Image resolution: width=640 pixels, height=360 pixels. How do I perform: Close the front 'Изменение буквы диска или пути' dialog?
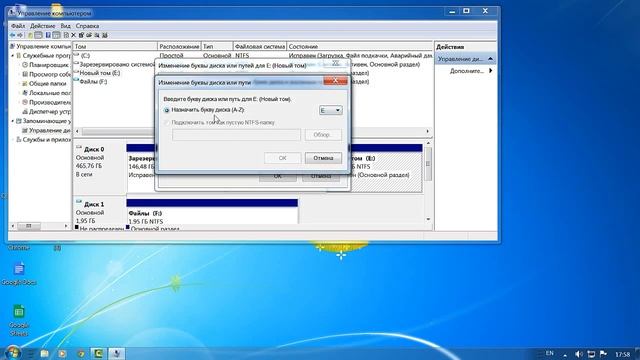point(336,81)
